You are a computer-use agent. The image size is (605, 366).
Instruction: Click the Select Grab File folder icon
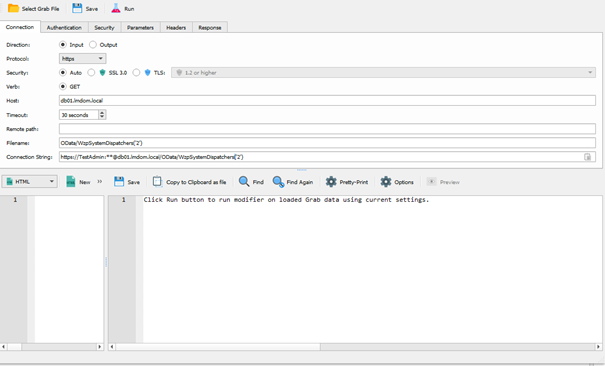(13, 8)
